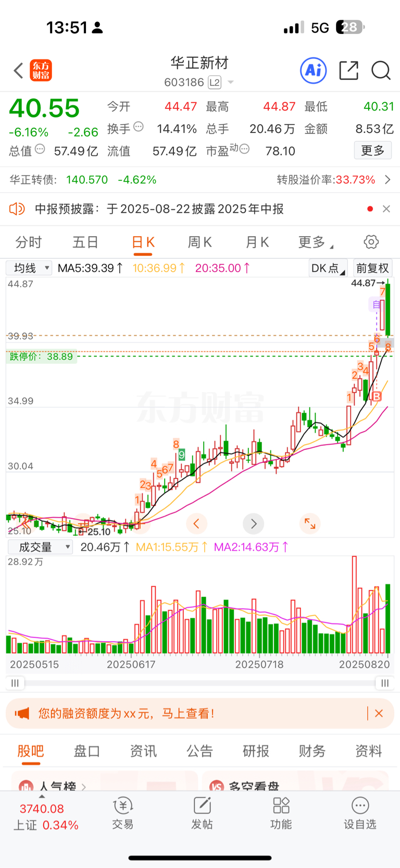The image size is (400, 868).
Task: Tap the 上证 3740.08 index ticker
Action: pos(46,817)
